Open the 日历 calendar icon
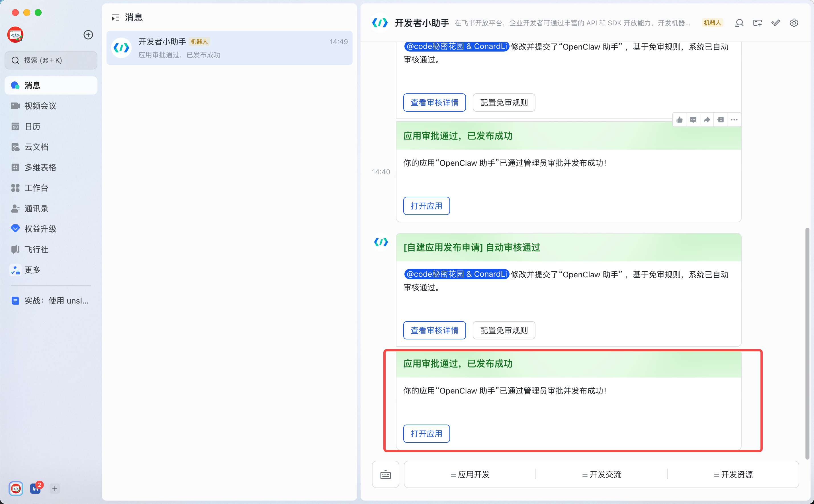This screenshot has height=504, width=814. 32,126
